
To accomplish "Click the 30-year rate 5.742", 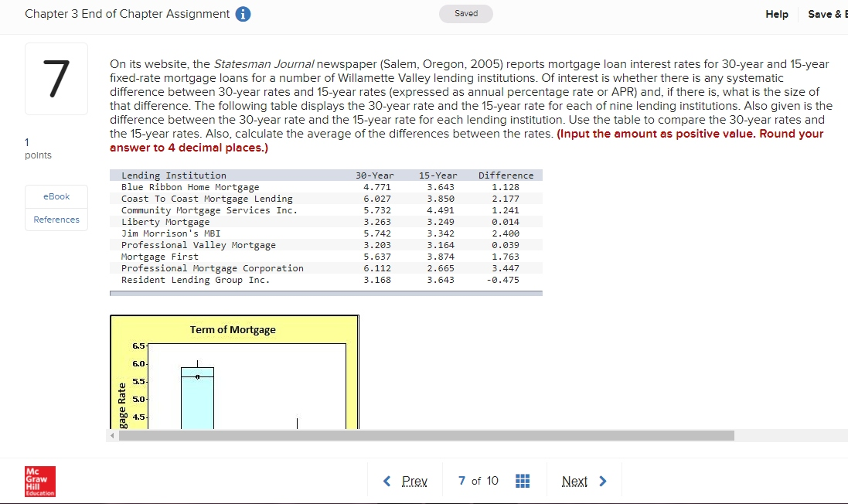I will pyautogui.click(x=377, y=233).
